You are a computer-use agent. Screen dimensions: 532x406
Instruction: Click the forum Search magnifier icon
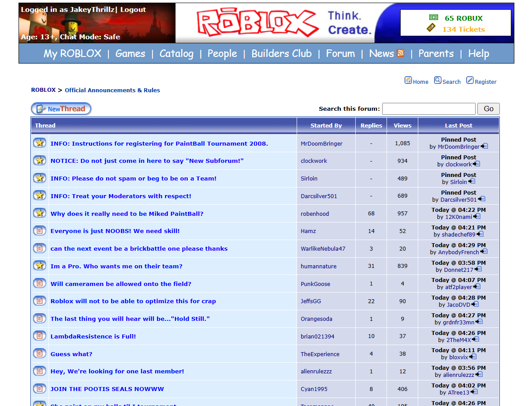438,80
